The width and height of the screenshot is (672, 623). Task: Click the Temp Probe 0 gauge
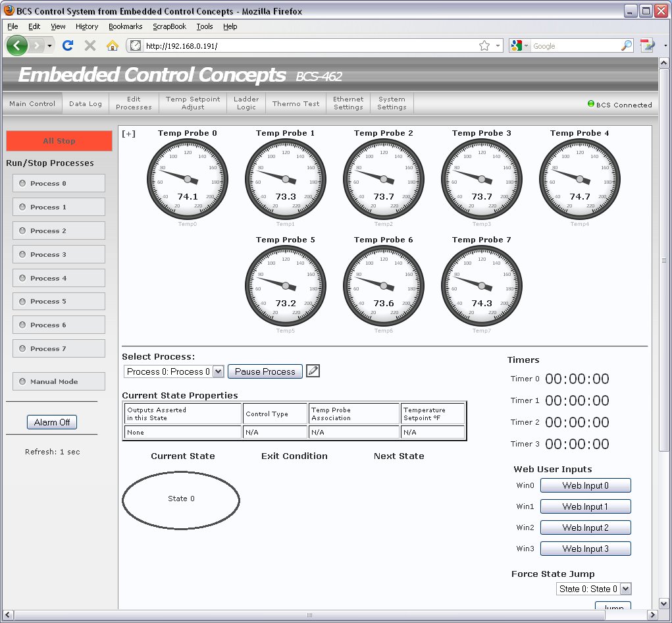188,179
